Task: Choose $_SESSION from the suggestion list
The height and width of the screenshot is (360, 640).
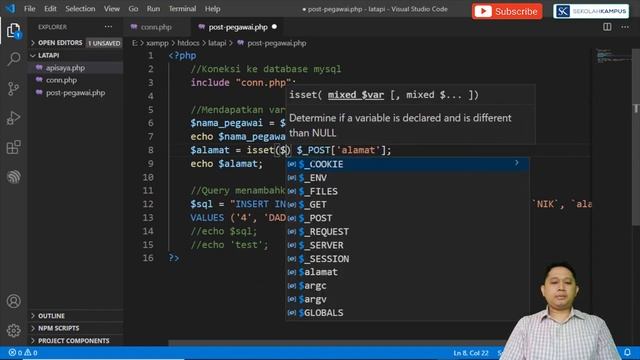Action: pyautogui.click(x=407, y=259)
